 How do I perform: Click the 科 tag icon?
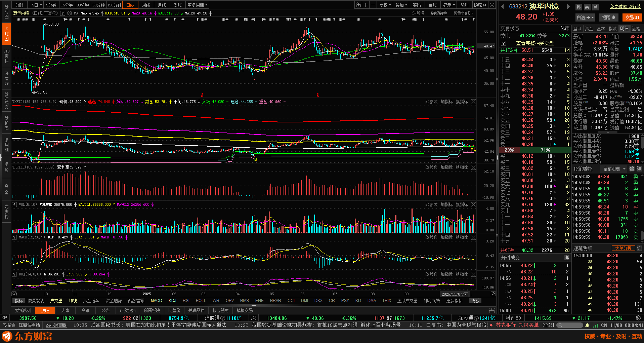pos(578,7)
